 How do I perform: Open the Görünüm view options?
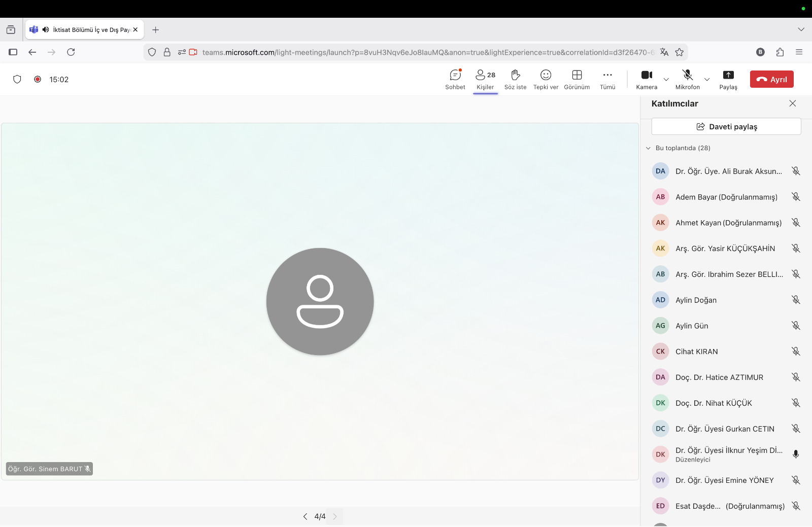577,79
